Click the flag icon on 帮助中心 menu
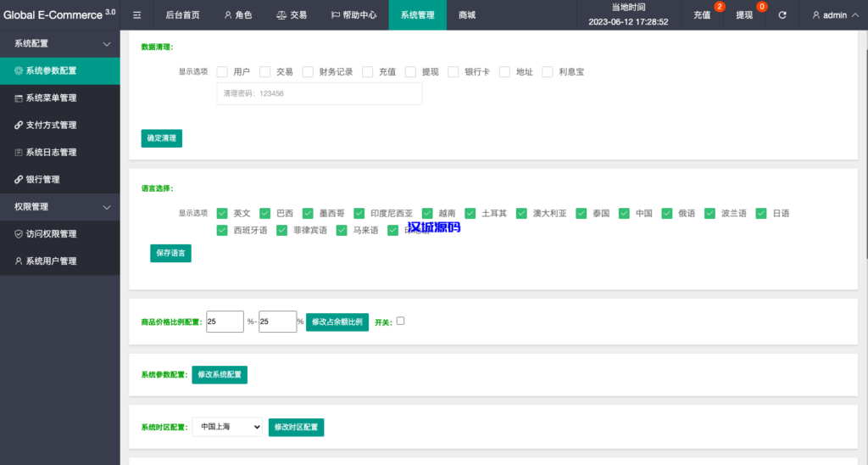868x465 pixels. (335, 15)
